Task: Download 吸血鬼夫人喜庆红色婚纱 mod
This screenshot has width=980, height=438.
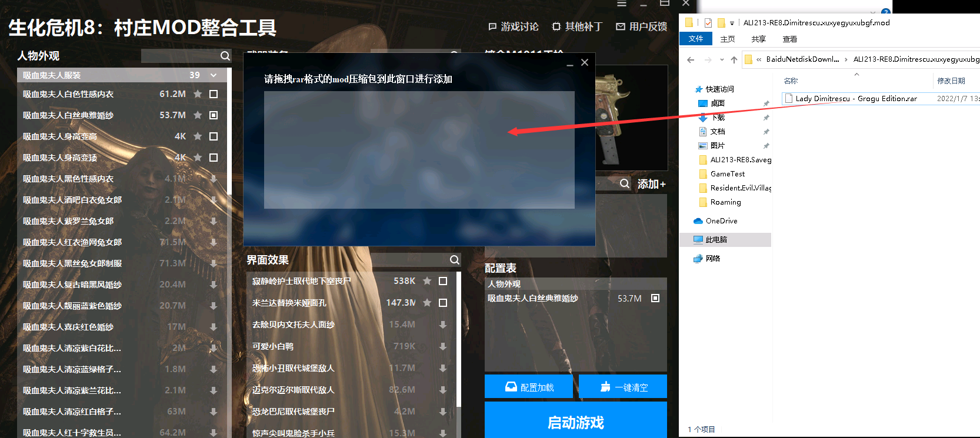Action: pyautogui.click(x=214, y=327)
